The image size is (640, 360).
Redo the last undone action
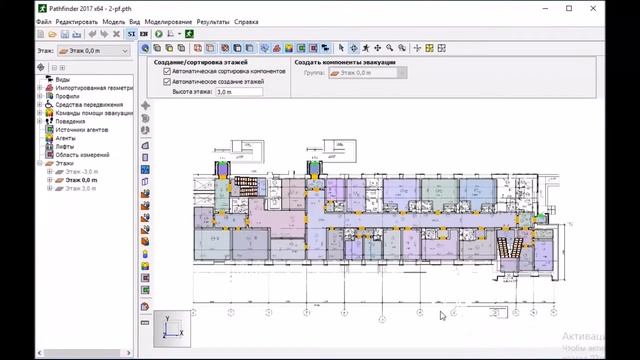click(x=104, y=34)
